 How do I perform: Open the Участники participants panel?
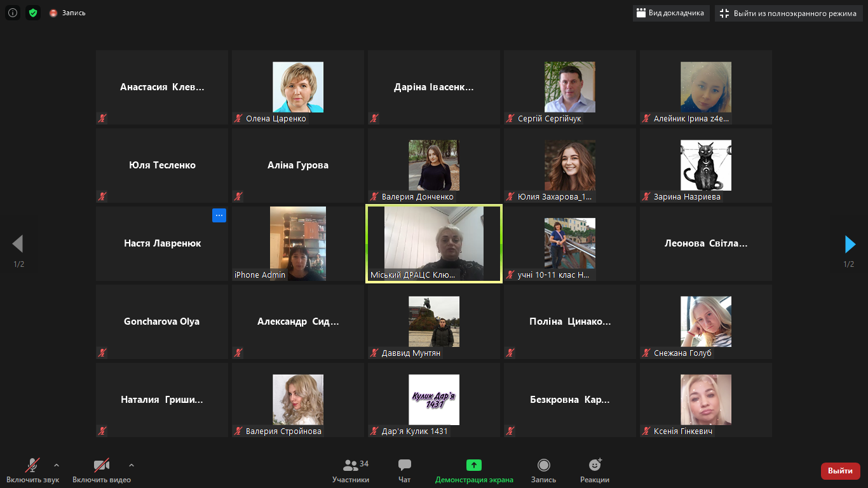coord(351,471)
